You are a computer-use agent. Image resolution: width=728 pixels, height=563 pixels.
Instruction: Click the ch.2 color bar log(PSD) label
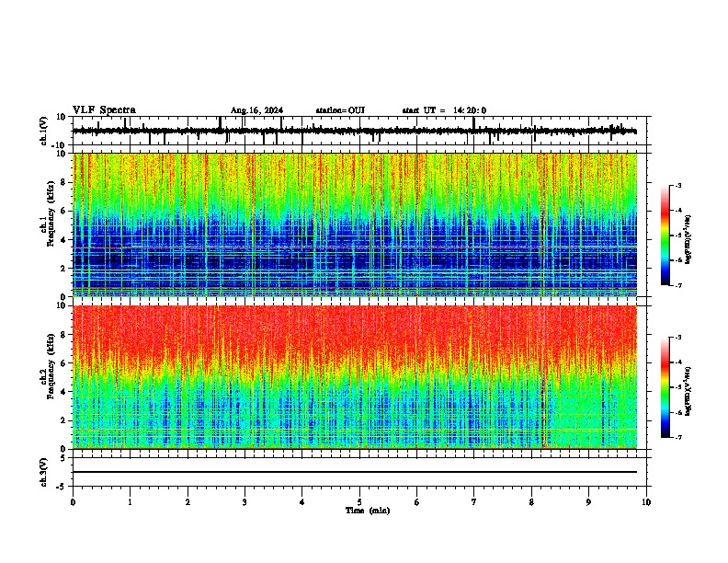[x=688, y=391]
